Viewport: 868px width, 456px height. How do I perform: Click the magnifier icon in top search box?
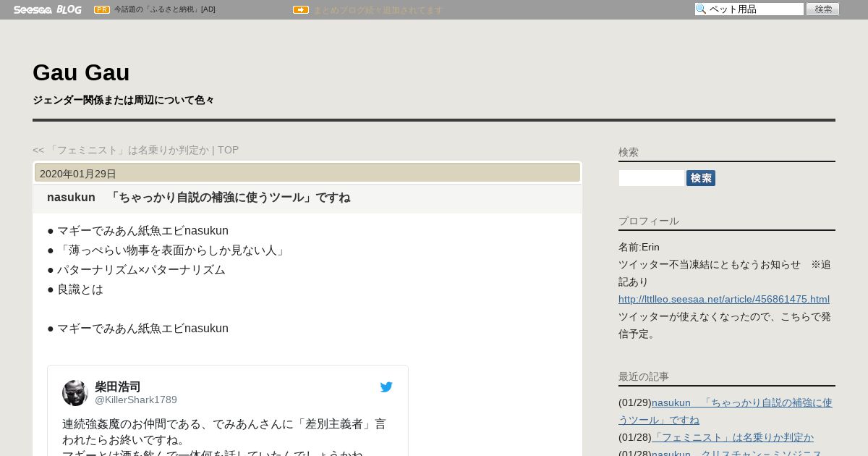[701, 9]
